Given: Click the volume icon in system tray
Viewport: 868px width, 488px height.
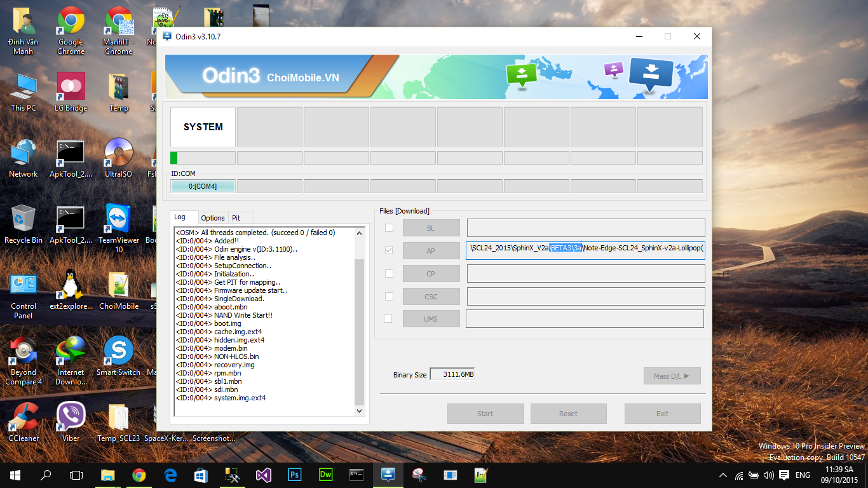Looking at the screenshot, I should point(769,475).
